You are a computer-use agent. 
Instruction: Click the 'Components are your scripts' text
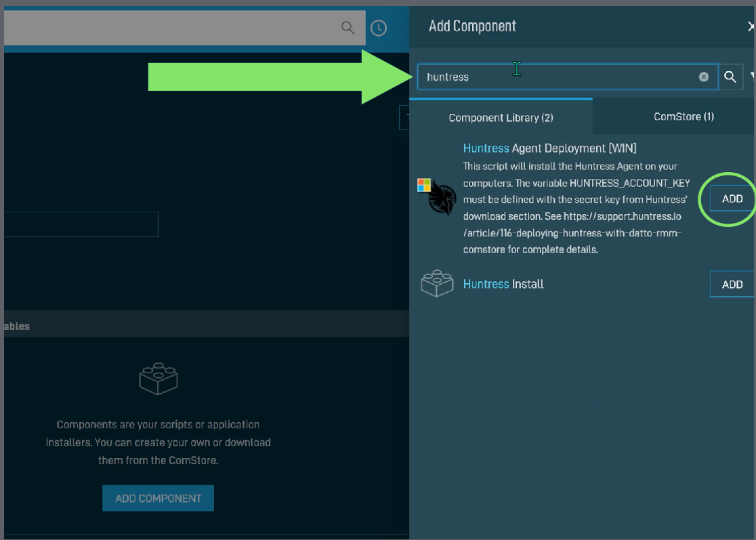[158, 442]
